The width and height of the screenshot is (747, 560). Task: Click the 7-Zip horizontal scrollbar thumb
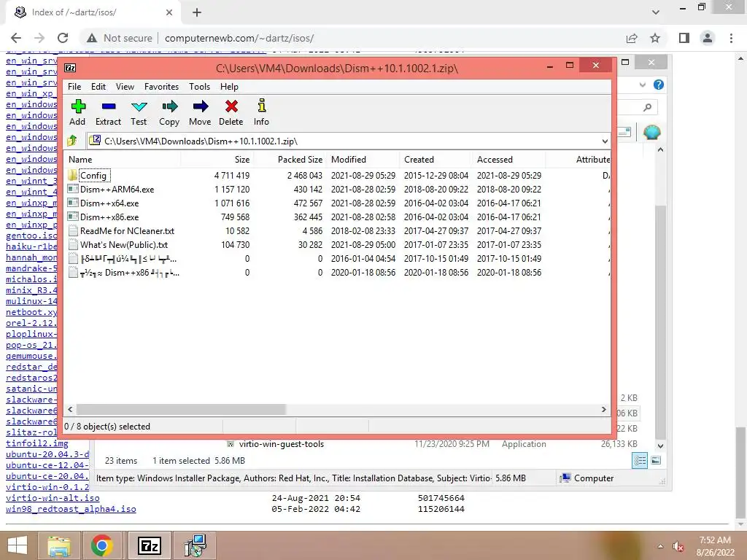click(x=181, y=409)
